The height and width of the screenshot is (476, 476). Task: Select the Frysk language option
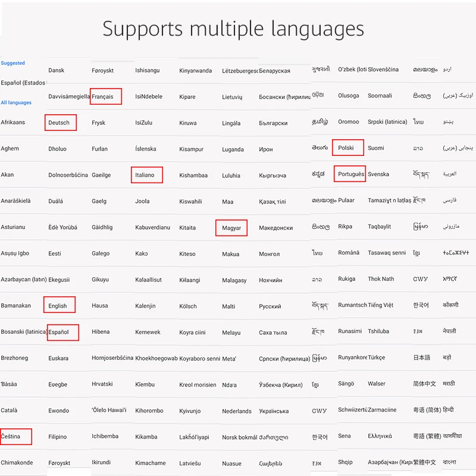[x=98, y=123]
